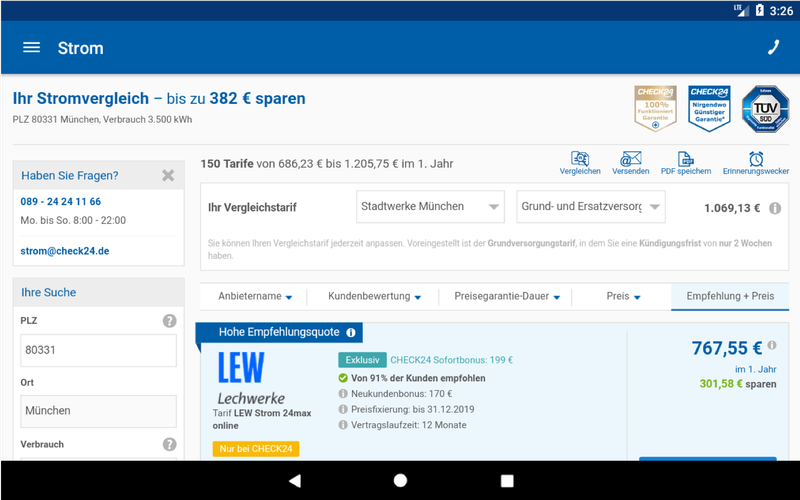Show info on Hohe Empfehlungsquote
This screenshot has width=800, height=500.
pyautogui.click(x=351, y=333)
